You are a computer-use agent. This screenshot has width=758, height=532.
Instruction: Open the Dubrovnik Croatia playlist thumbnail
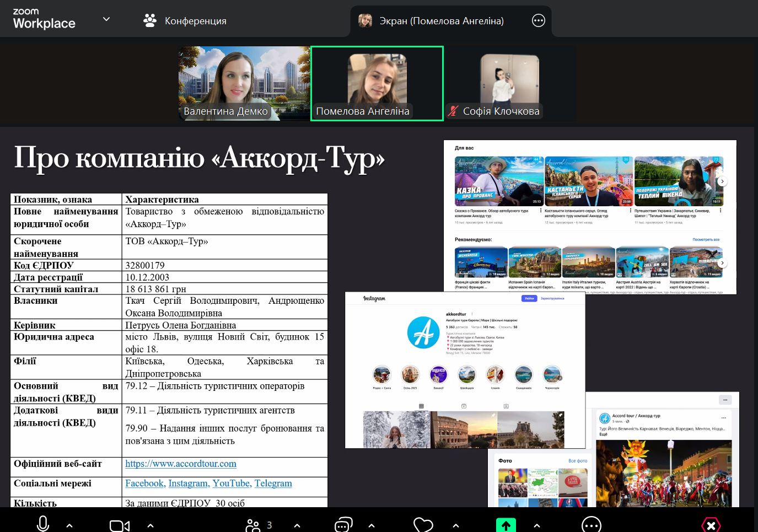[x=696, y=262]
